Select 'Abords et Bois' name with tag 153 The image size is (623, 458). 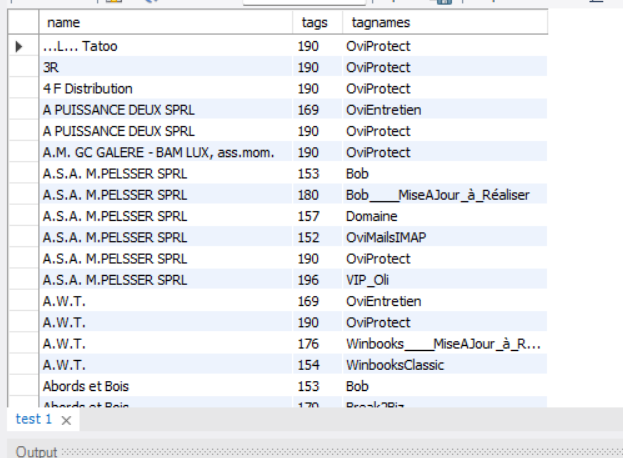[x=166, y=386]
